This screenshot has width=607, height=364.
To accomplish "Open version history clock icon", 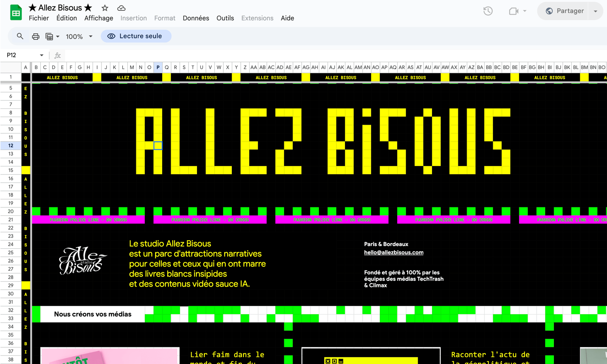I will click(488, 11).
